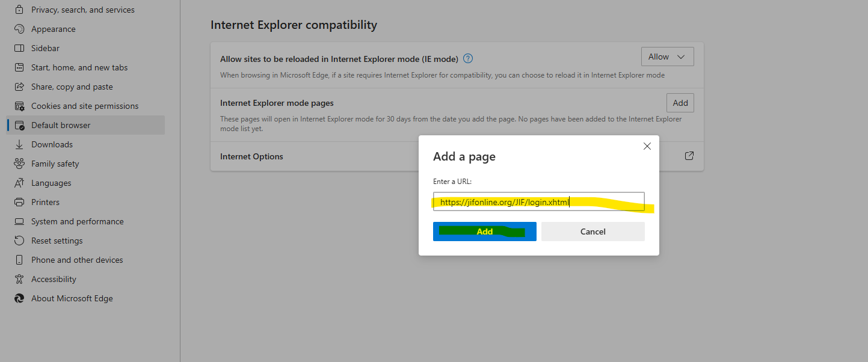
Task: Click the Reset settings circular arrow icon
Action: pyautogui.click(x=19, y=241)
